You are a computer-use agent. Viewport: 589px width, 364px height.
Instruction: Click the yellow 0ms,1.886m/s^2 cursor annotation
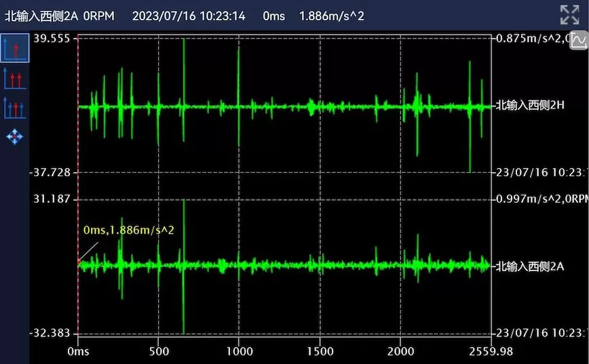(x=129, y=230)
